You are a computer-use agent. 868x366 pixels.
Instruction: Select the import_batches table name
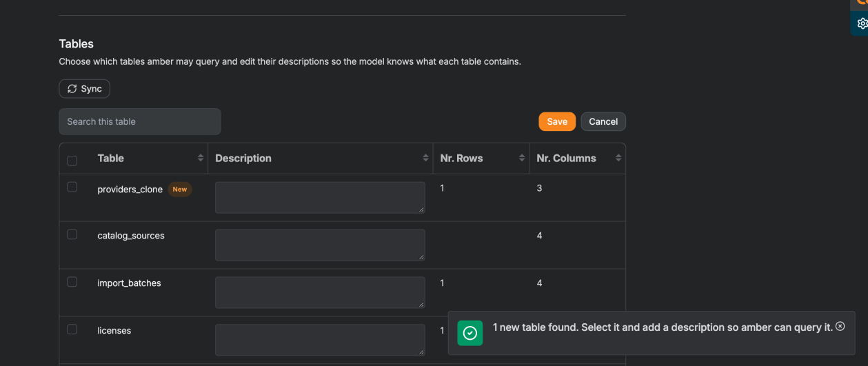pos(129,283)
